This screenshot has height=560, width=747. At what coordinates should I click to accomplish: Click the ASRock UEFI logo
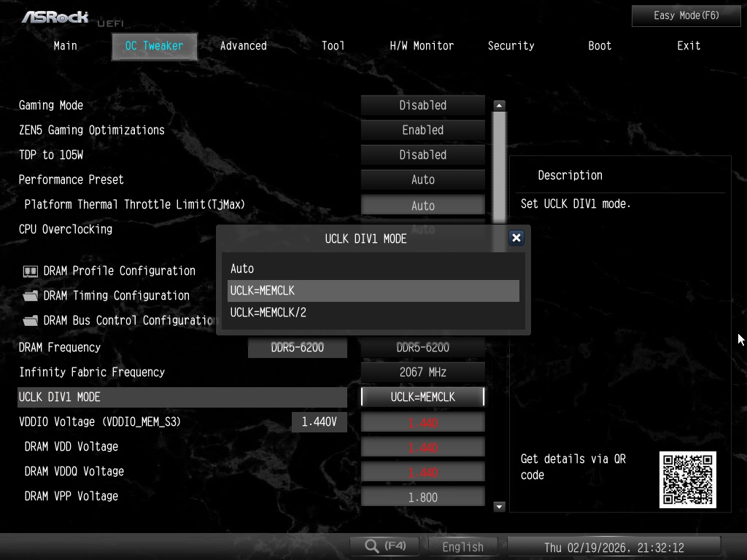(72, 18)
